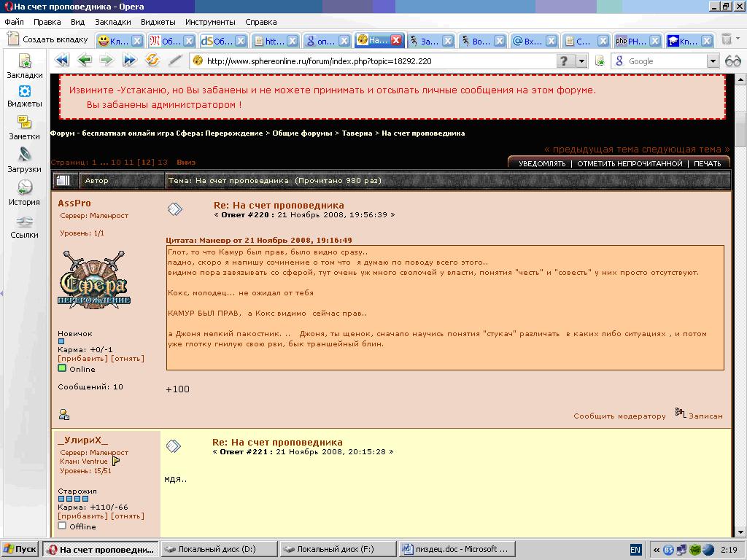747x560 pixels.
Task: Open the Ссылки sidebar panel
Action: (x=25, y=227)
